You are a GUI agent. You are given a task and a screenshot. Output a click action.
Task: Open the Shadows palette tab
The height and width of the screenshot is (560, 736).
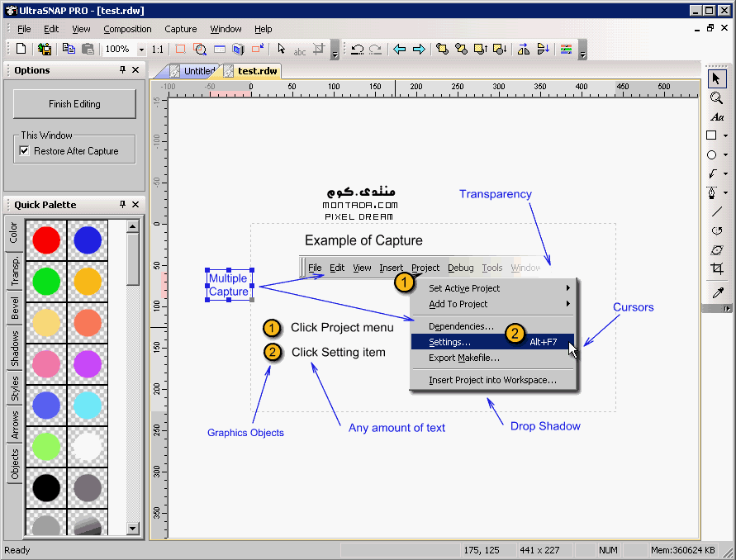14,349
